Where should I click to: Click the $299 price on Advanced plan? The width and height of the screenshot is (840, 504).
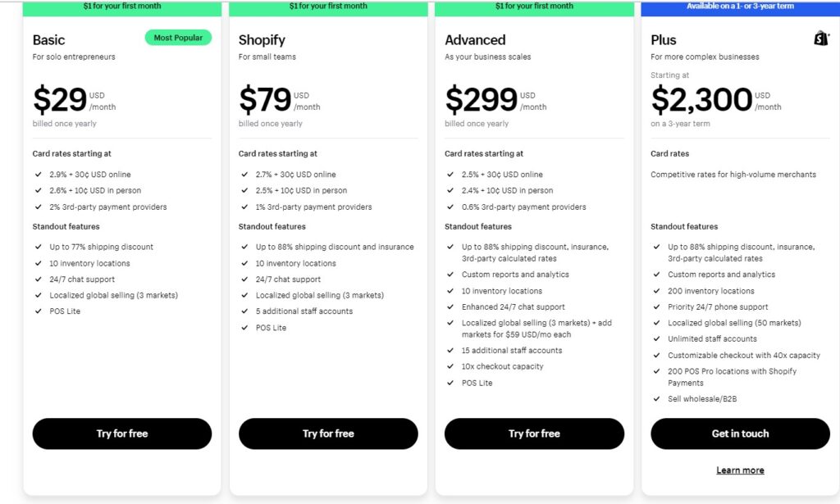point(481,99)
